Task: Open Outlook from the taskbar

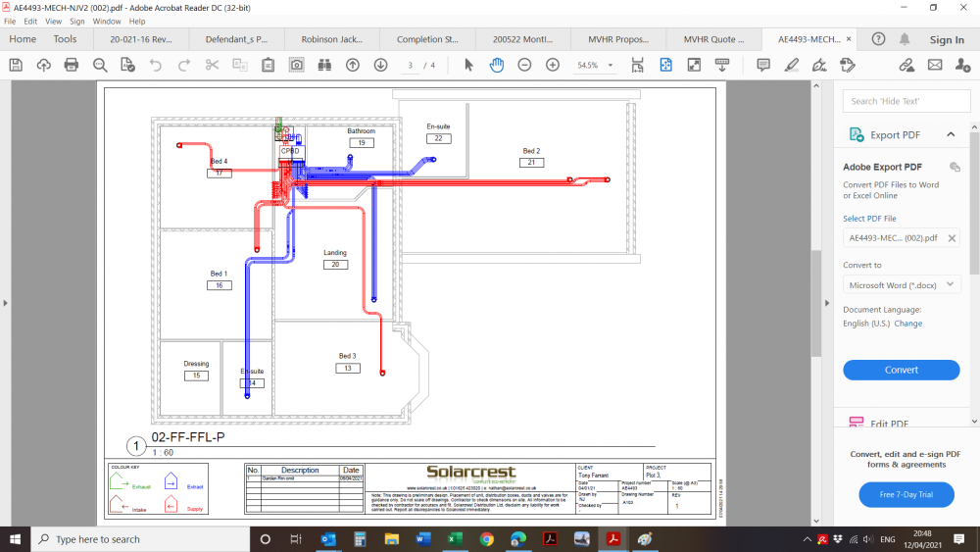Action: (x=328, y=539)
